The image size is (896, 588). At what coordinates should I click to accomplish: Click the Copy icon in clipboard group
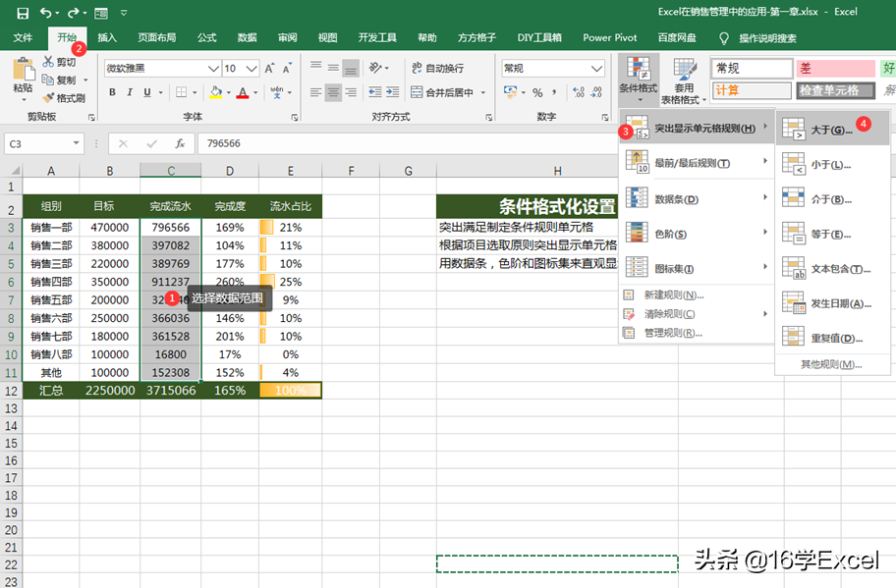click(48, 80)
